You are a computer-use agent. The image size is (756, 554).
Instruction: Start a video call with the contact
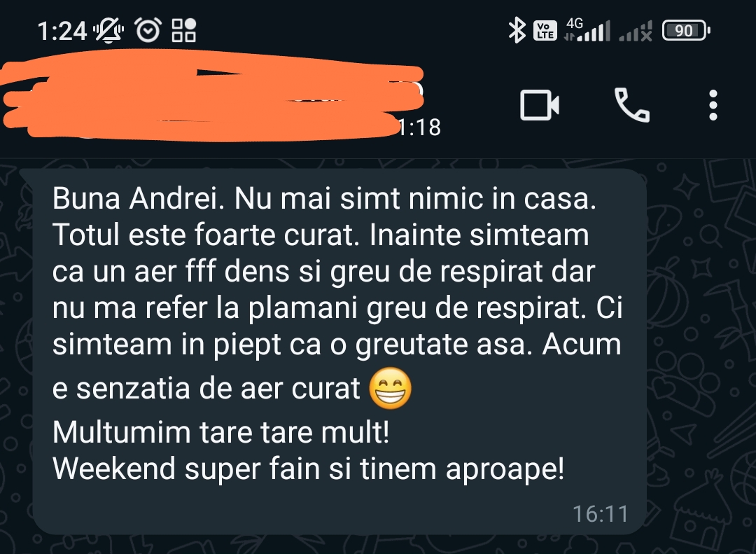[540, 105]
